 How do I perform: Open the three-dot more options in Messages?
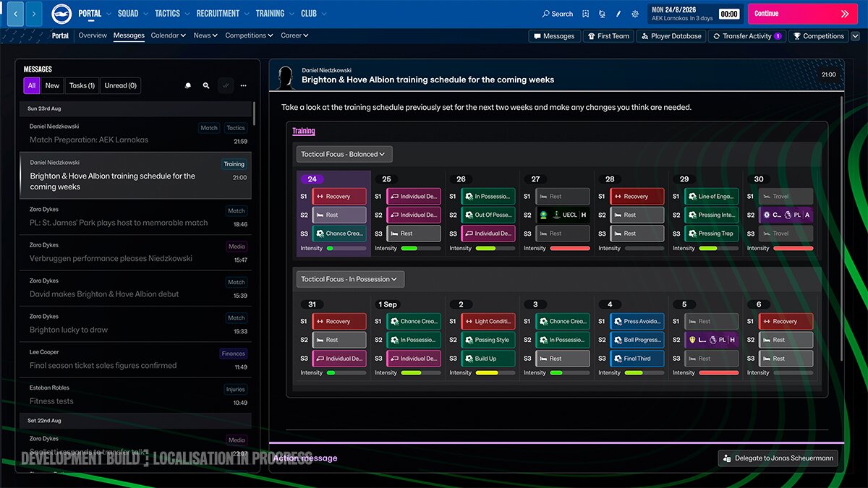244,85
